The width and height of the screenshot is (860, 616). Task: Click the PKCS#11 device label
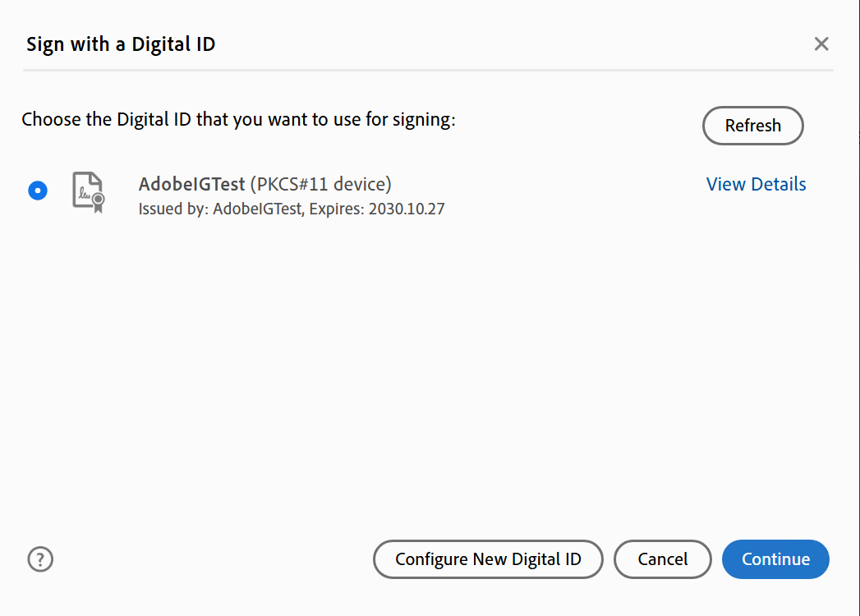coord(321,184)
